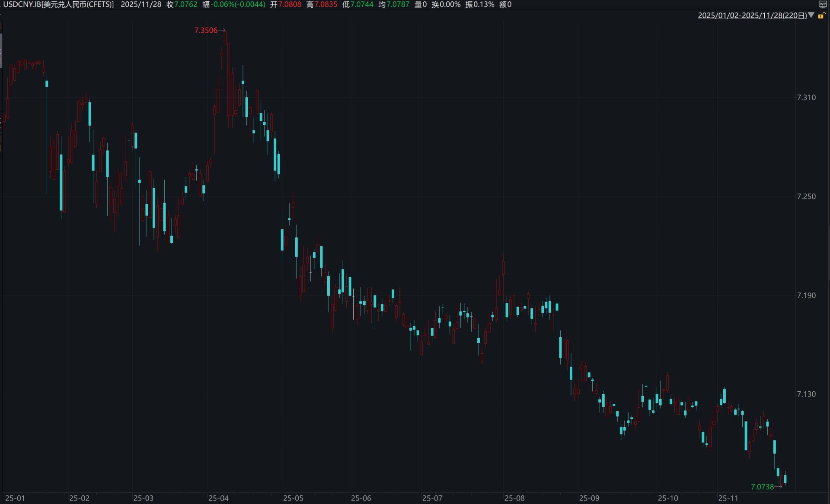Click the 7.3506 high price marker
This screenshot has height=504, width=830.
click(x=206, y=30)
